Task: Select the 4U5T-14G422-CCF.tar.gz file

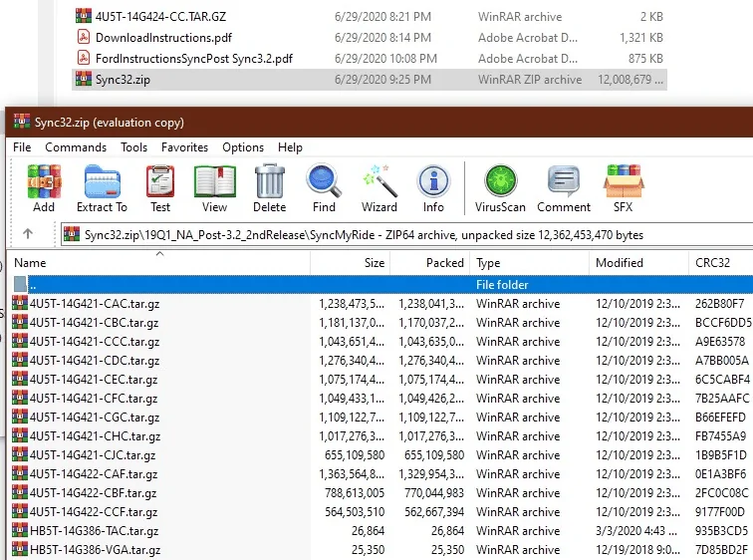Action: 94,511
